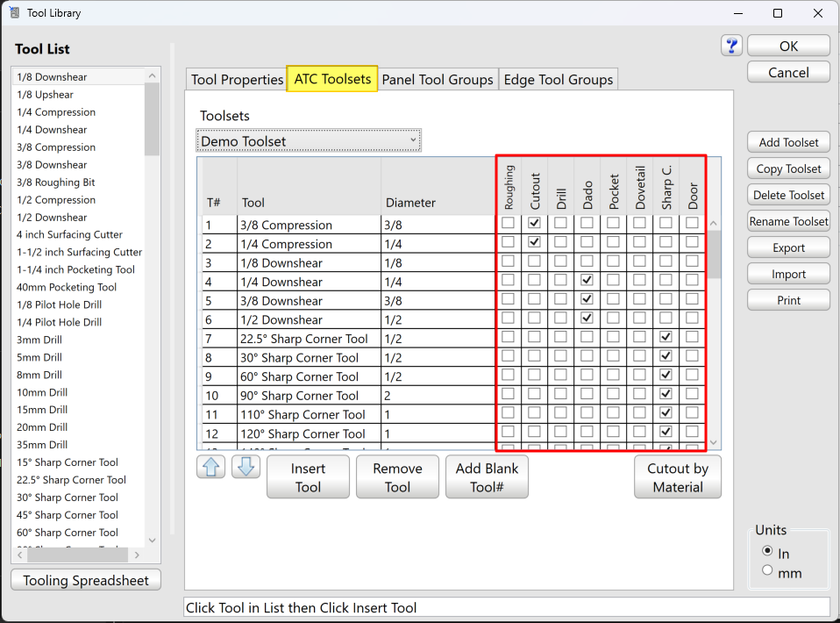
Task: Click the Add Toolset button
Action: pos(788,142)
